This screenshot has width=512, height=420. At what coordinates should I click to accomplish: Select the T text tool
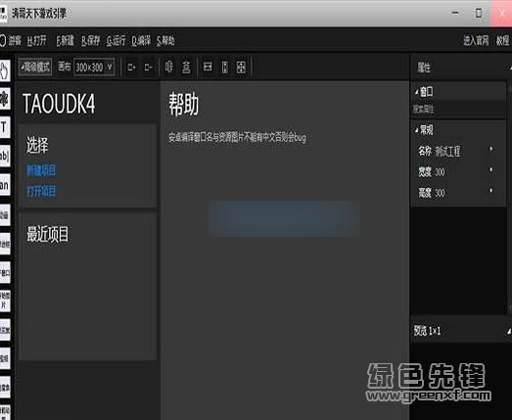pyautogui.click(x=4, y=127)
